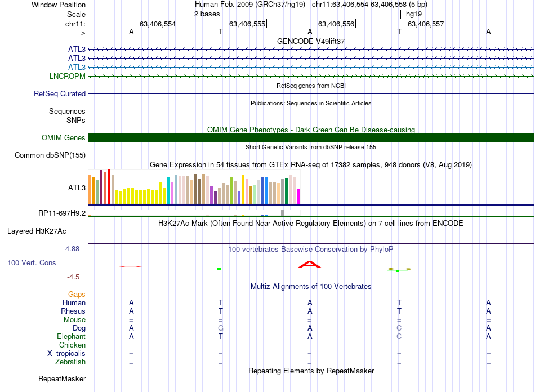Select the X_tropicalis alignment row label
The image size is (535, 392).
pyautogui.click(x=66, y=354)
